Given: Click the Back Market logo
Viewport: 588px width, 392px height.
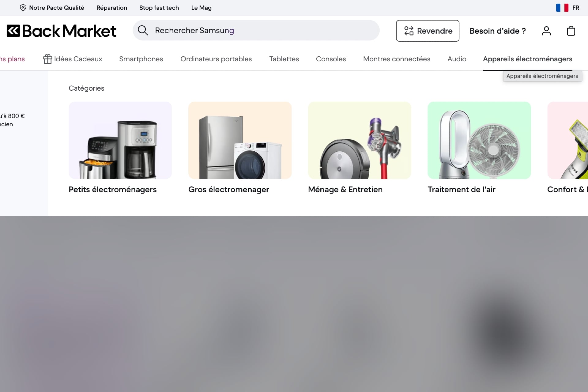Looking at the screenshot, I should pos(61,31).
